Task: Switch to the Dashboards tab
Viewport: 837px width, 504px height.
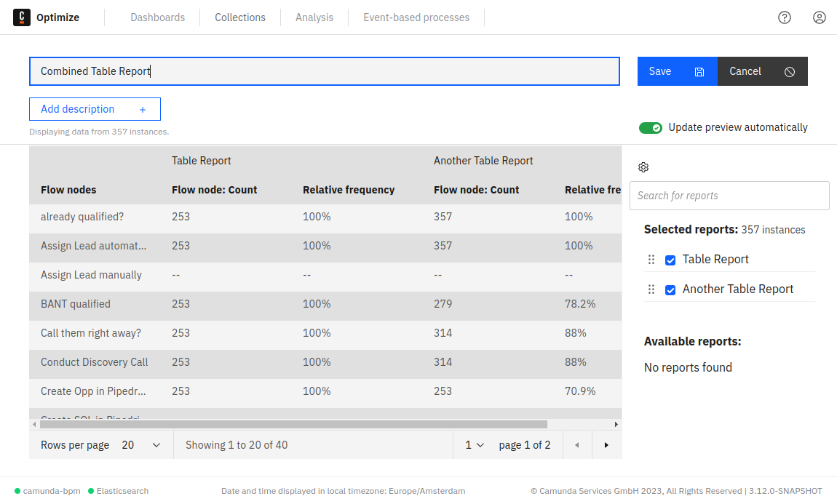Action: click(157, 17)
